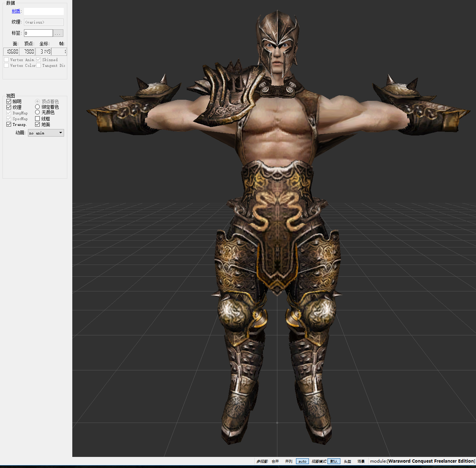Image resolution: width=476 pixels, height=468 pixels.
Task: Click the 标签 flags input field
Action: click(x=38, y=33)
